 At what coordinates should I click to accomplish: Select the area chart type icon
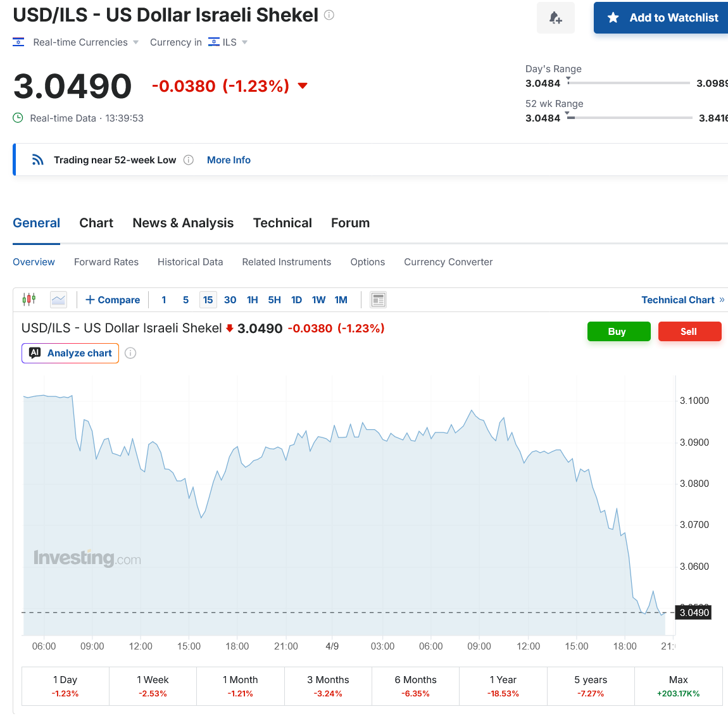click(x=58, y=299)
